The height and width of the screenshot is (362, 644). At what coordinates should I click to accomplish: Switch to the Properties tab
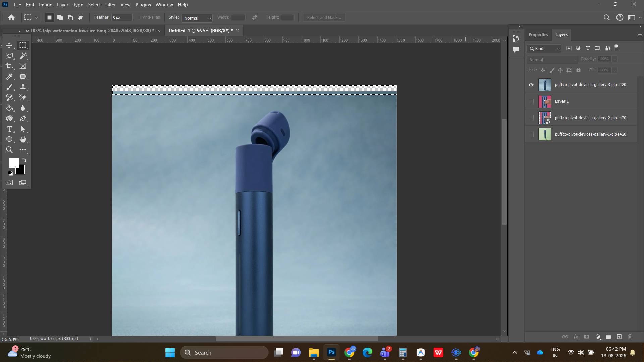[538, 35]
